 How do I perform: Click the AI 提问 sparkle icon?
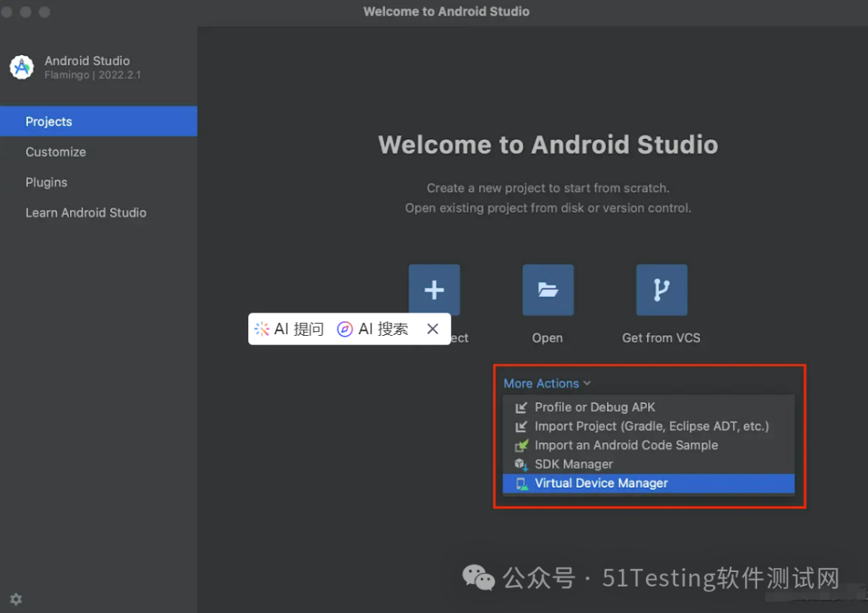pyautogui.click(x=262, y=329)
